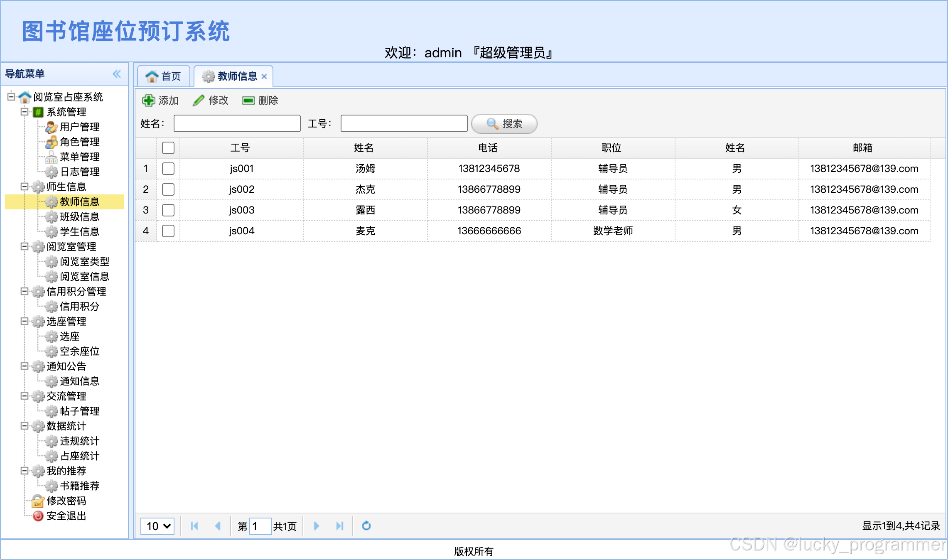Screen dimensions: 948x560
Task: Close the 教师信息 tab
Action: coord(264,76)
